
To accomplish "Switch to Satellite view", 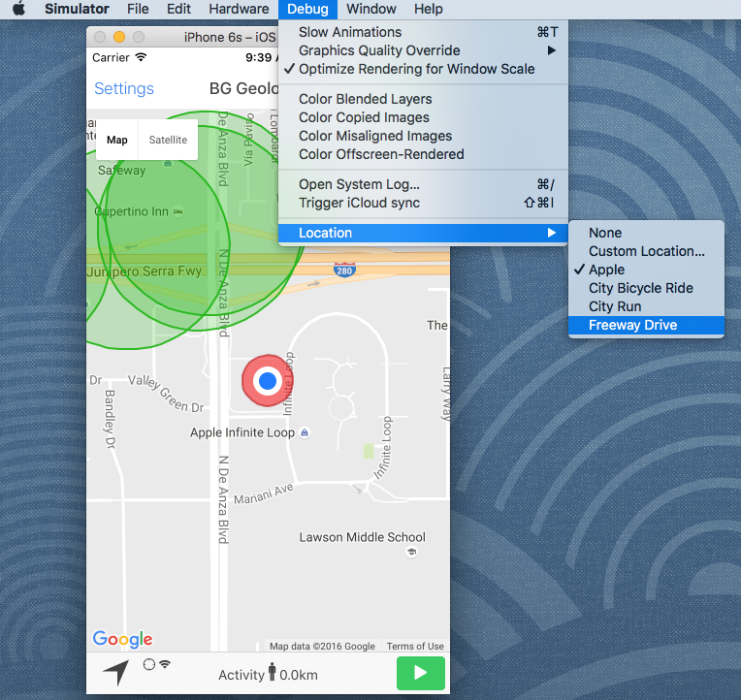I will 168,140.
